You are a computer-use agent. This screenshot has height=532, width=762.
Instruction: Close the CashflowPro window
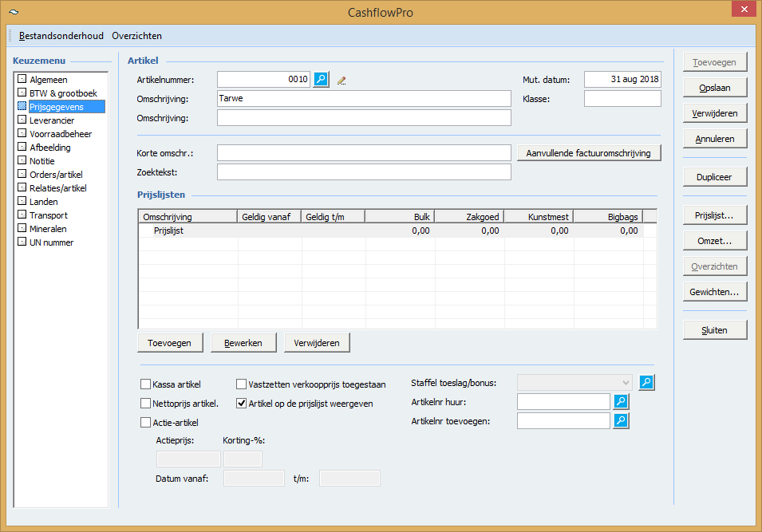pos(744,10)
